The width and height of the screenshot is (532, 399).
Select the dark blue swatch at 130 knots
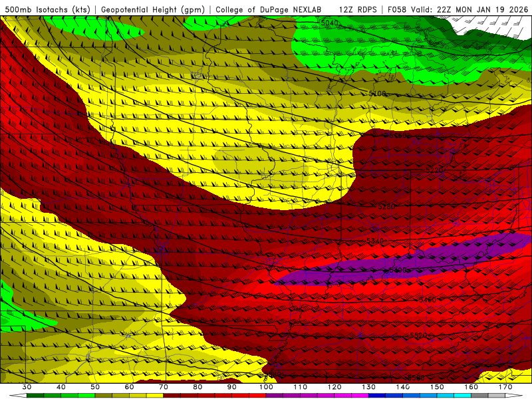(x=376, y=395)
